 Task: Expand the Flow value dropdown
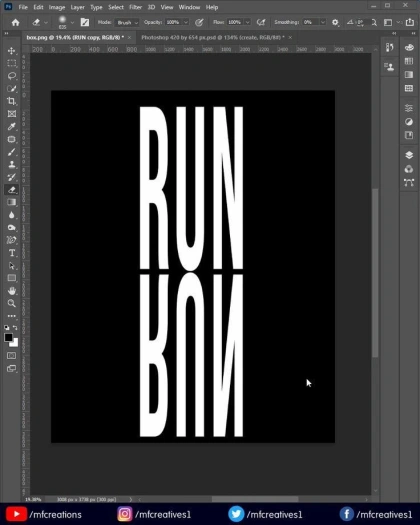click(248, 22)
